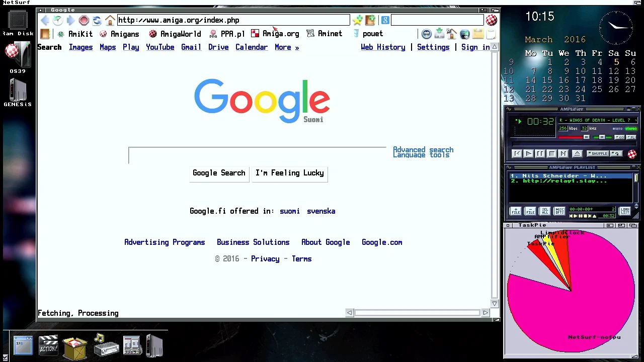
Task: Open the Shell terminal icon in dock
Action: 23,345
